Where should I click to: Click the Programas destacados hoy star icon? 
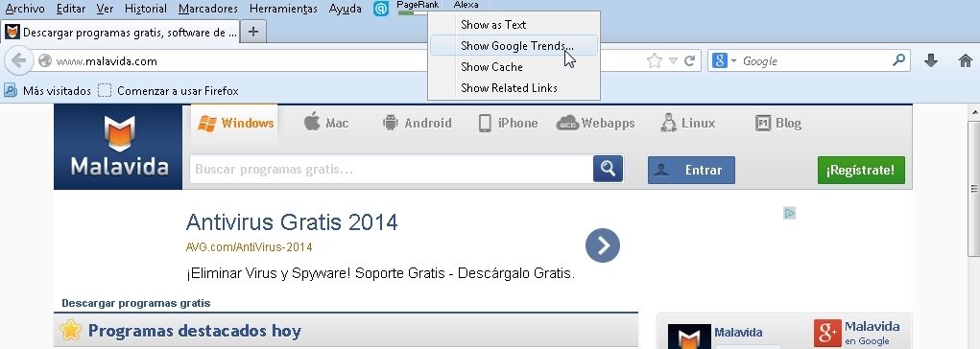point(71,330)
